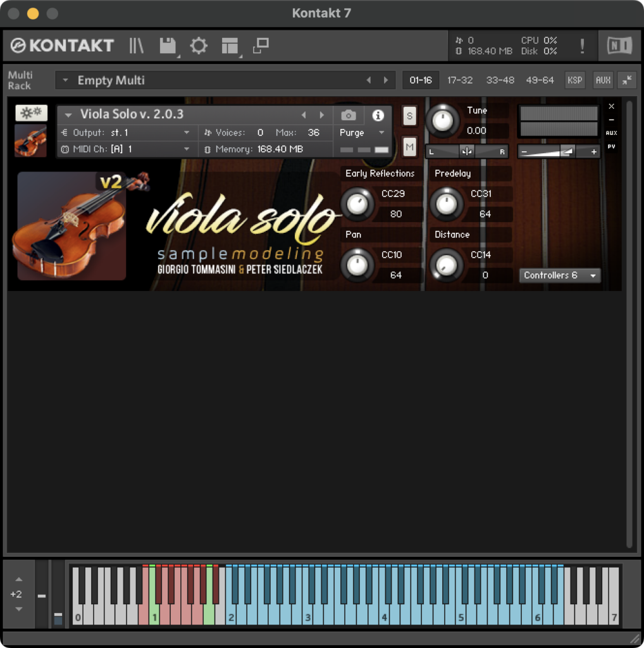
Task: Go to next multi preset arrow
Action: (x=386, y=80)
